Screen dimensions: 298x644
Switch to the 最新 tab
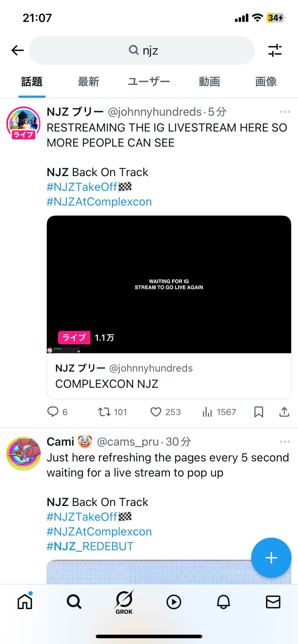(x=88, y=82)
